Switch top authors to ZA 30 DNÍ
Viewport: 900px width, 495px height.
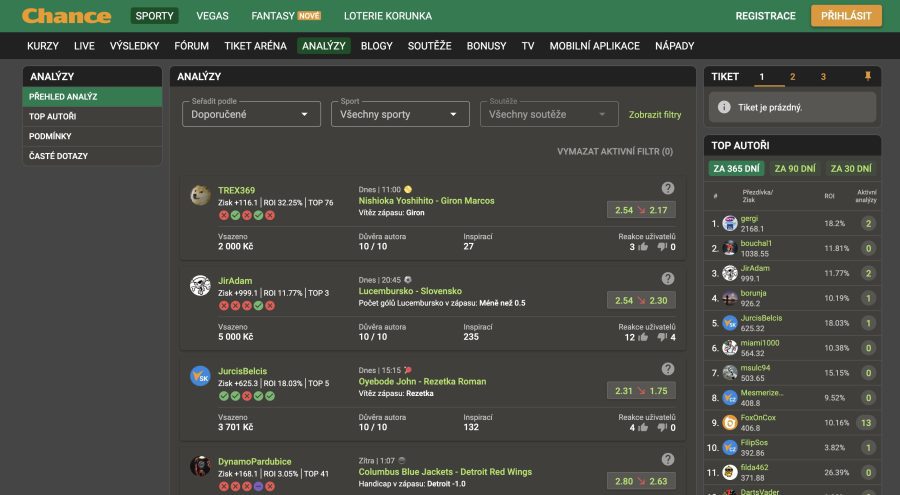click(x=853, y=169)
